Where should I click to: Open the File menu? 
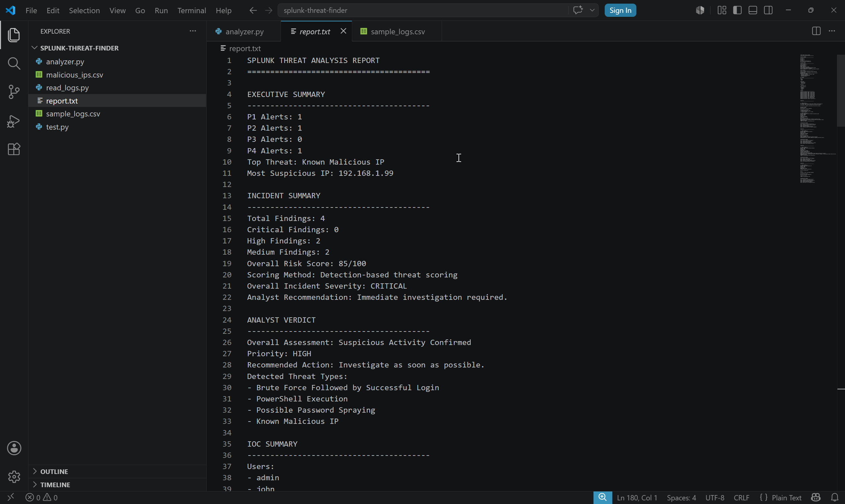(31, 11)
